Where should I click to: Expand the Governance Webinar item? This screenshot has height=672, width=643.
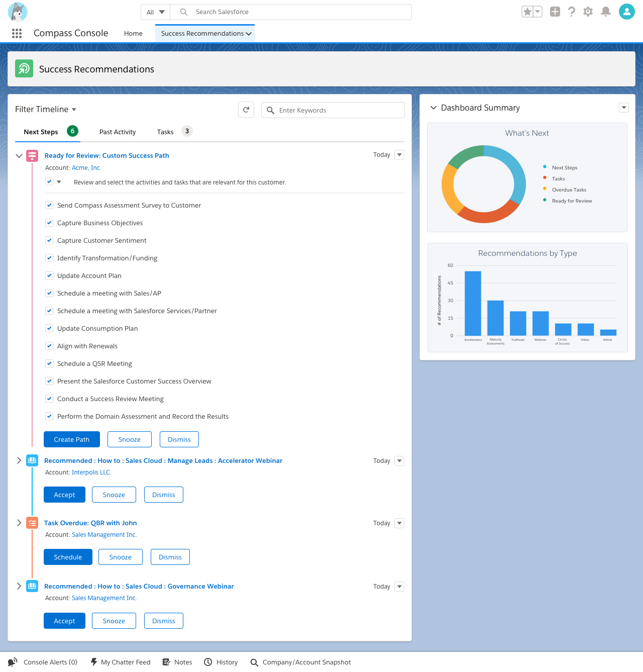19,586
